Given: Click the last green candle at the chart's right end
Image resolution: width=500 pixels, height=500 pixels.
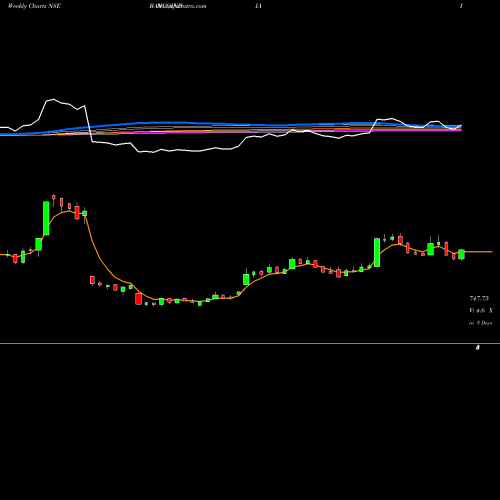Looking at the screenshot, I should coord(461,254).
